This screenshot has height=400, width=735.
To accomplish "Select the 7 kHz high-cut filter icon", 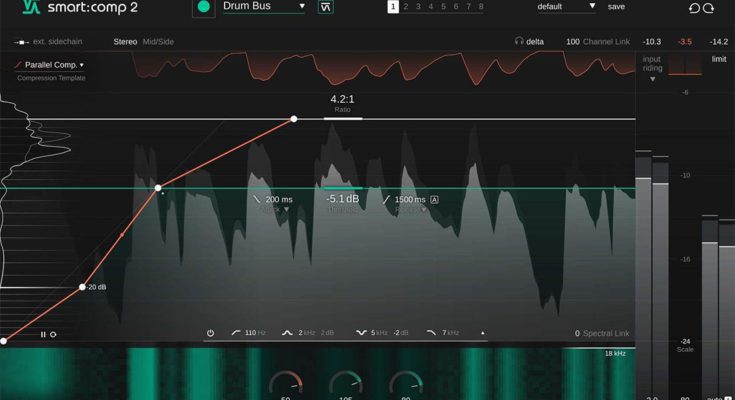I will click(431, 332).
